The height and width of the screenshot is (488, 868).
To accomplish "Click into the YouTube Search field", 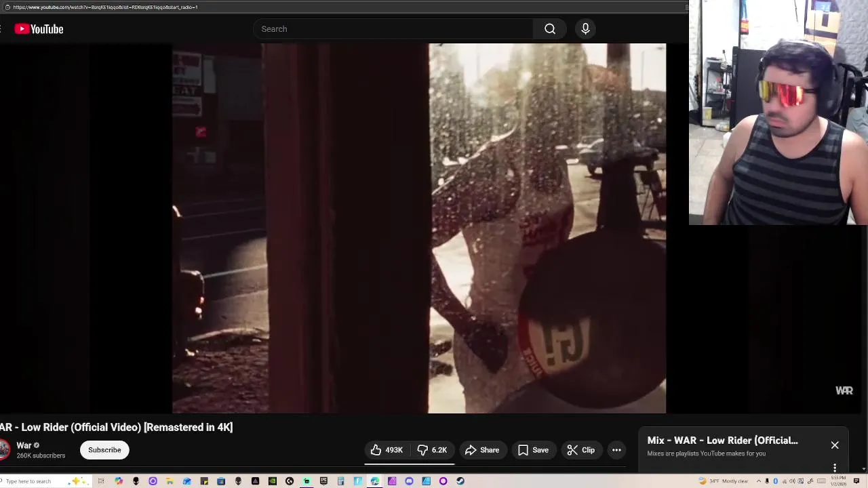I will click(x=393, y=29).
